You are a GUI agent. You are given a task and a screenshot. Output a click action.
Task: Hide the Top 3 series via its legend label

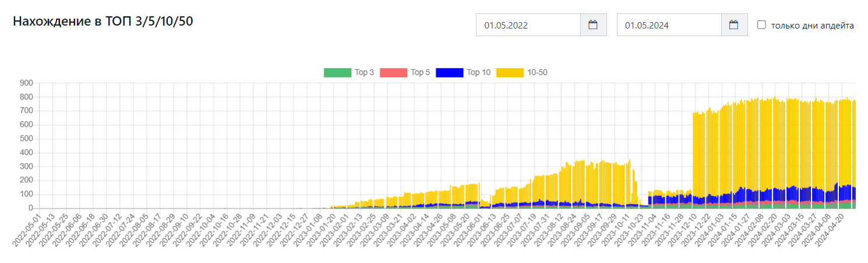(364, 73)
